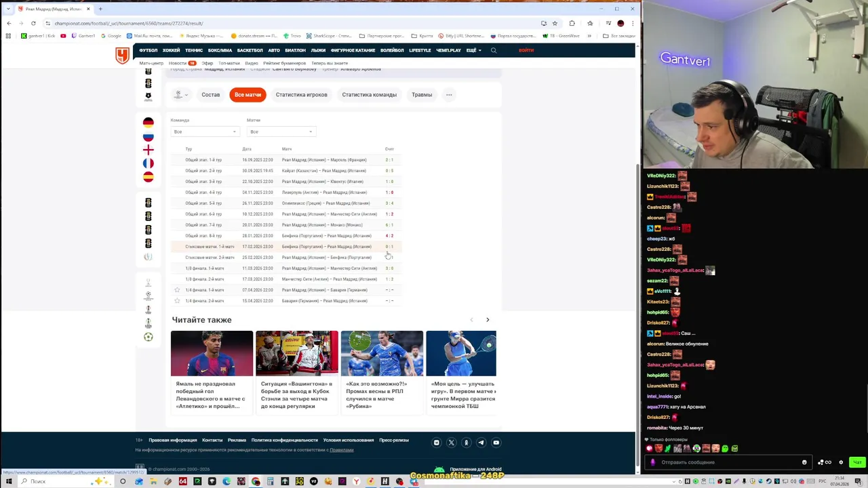This screenshot has width=868, height=488.
Task: Select the Germany flag in sidebar
Action: click(x=148, y=122)
